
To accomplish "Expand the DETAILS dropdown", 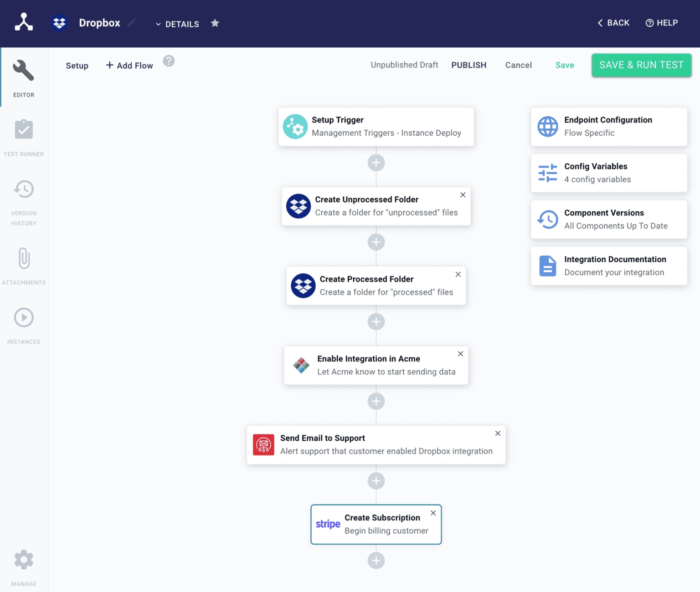I will click(177, 24).
